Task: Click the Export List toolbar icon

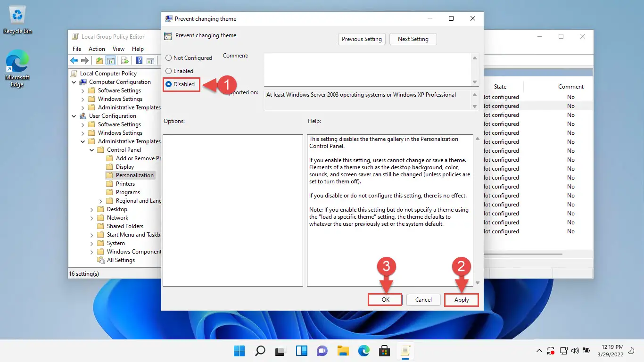Action: (125, 60)
